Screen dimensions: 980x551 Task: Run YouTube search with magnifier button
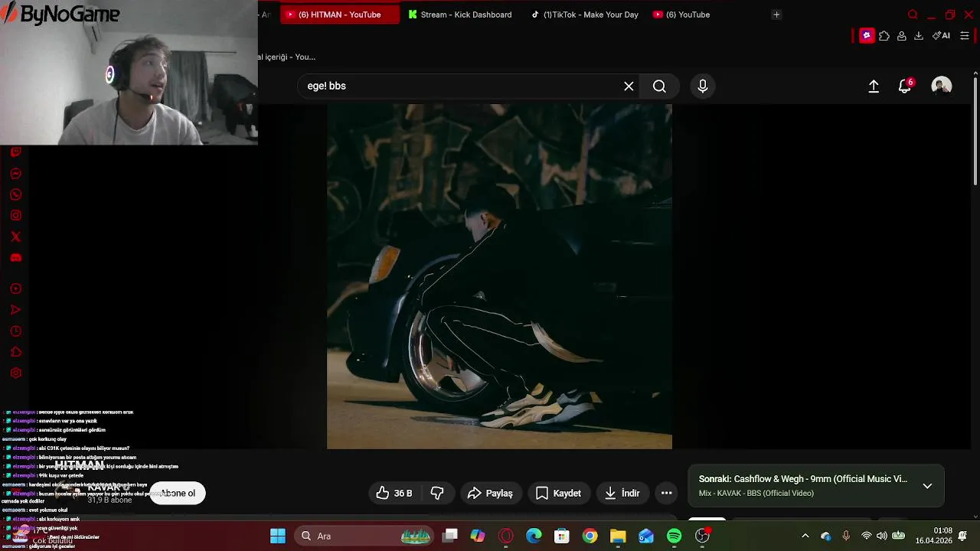[x=659, y=86]
